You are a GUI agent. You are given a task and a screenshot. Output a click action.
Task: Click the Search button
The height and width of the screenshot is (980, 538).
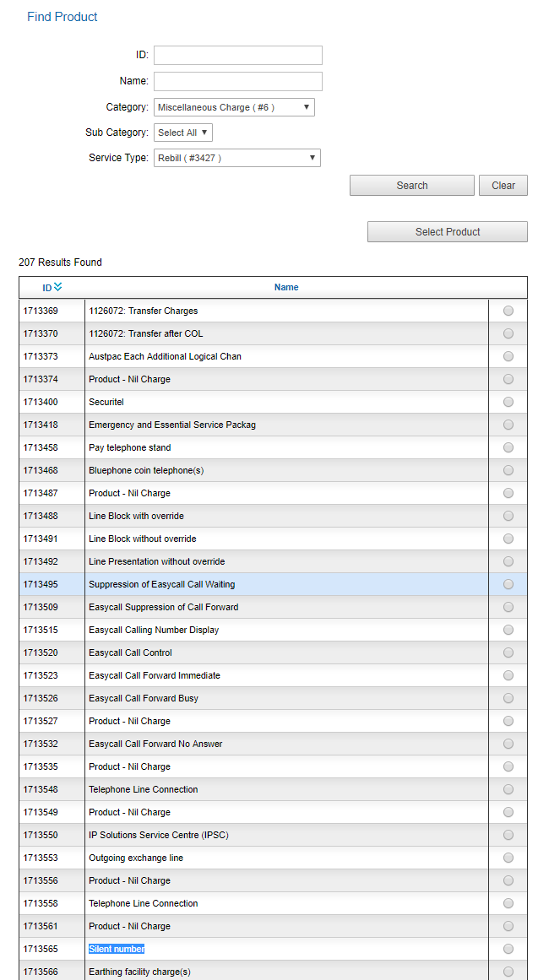tap(411, 186)
